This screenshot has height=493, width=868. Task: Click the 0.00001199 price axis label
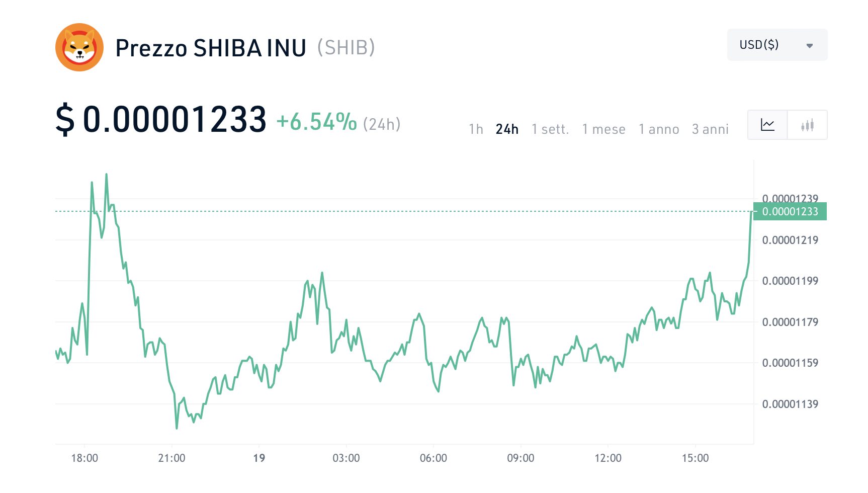(x=790, y=281)
